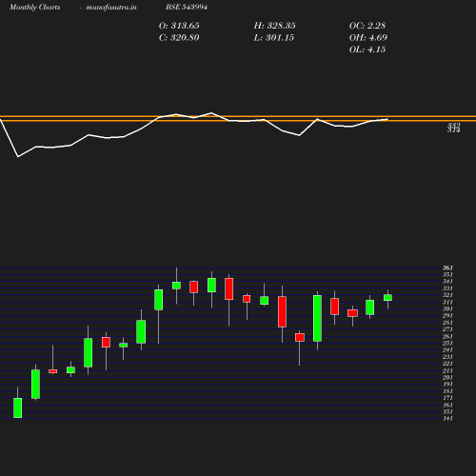Click the 141 price axis label

click(447, 419)
